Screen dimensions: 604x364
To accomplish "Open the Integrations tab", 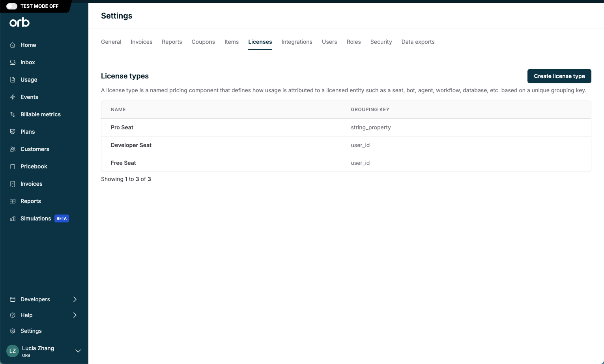I will 297,42.
